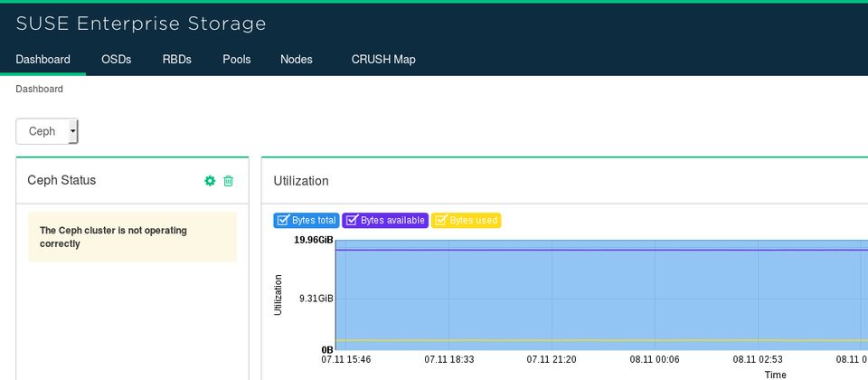
Task: Go to the Pools tab
Action: tap(236, 60)
